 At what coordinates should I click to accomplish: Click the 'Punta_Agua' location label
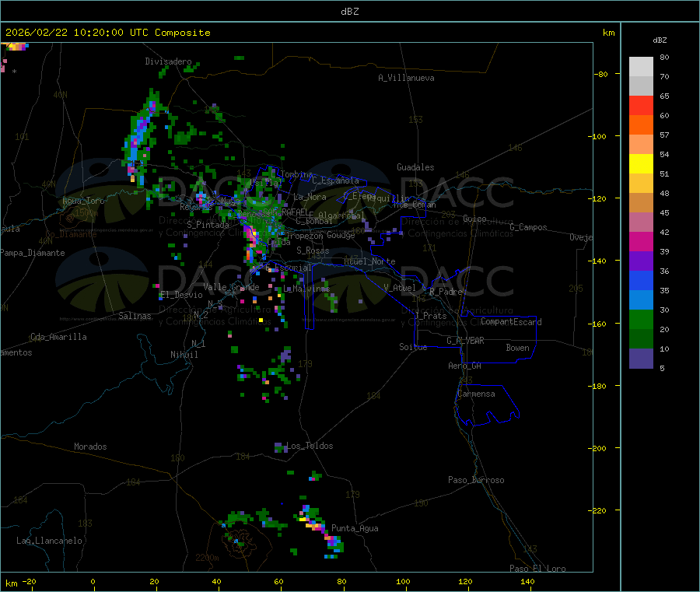[355, 528]
